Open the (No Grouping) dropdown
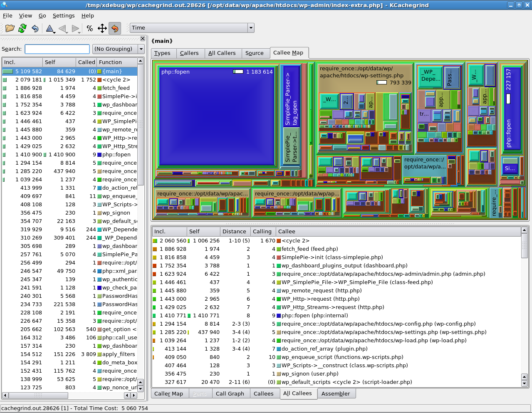The height and width of the screenshot is (413, 532). click(118, 49)
